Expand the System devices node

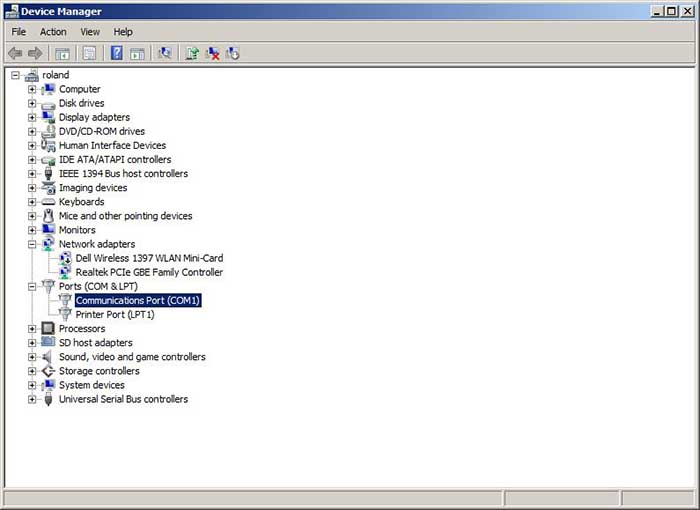point(32,385)
